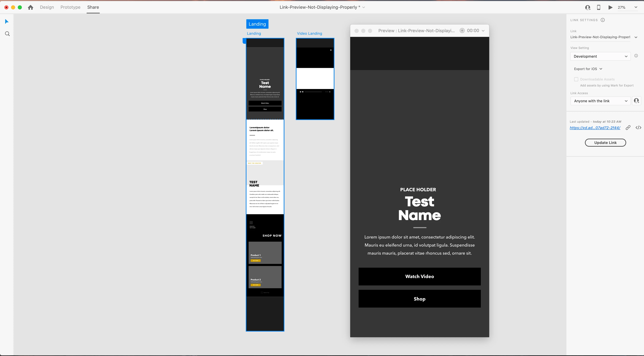Copy the share link with chain icon
This screenshot has height=356, width=644.
[628, 128]
